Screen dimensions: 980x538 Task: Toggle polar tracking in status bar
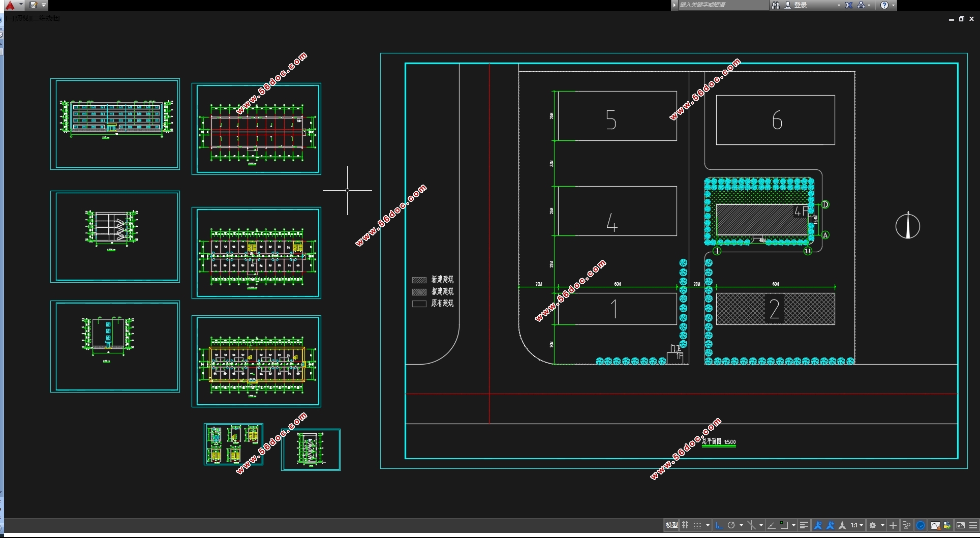[731, 525]
